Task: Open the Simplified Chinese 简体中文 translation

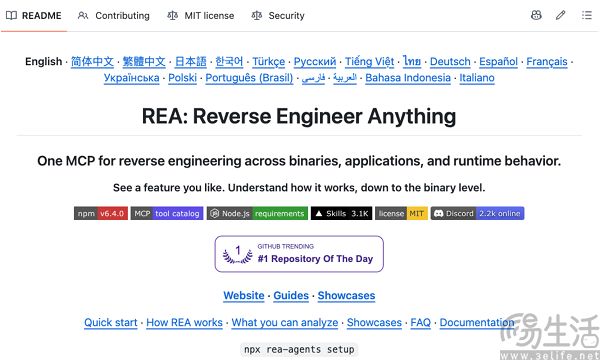Action: 92,62
